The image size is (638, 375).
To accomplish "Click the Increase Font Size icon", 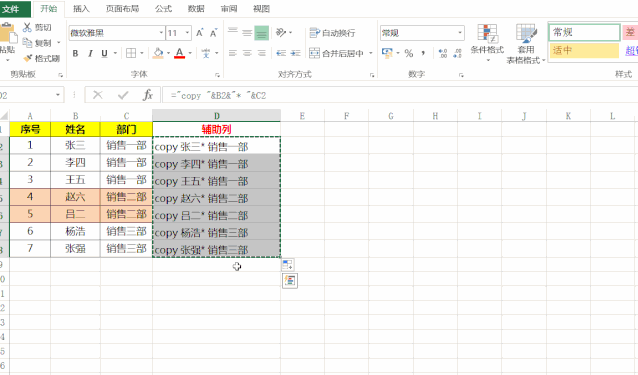I will (x=199, y=33).
